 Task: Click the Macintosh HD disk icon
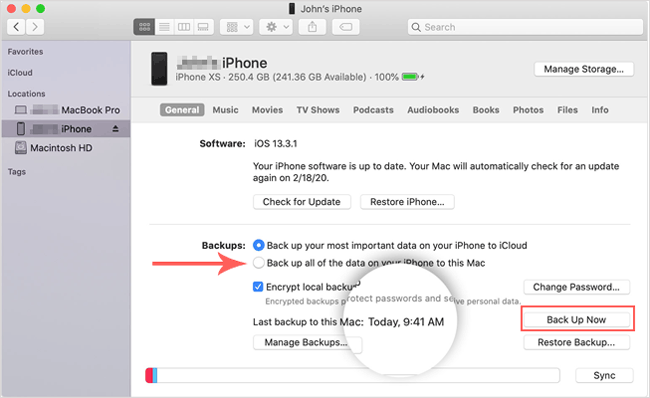click(x=21, y=148)
